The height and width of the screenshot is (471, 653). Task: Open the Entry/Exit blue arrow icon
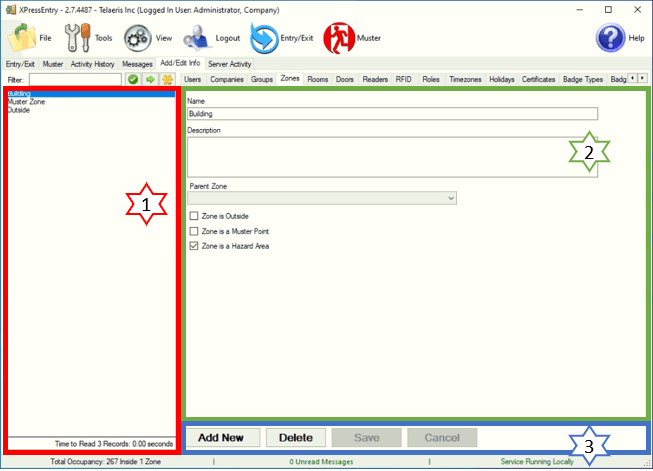tap(264, 38)
